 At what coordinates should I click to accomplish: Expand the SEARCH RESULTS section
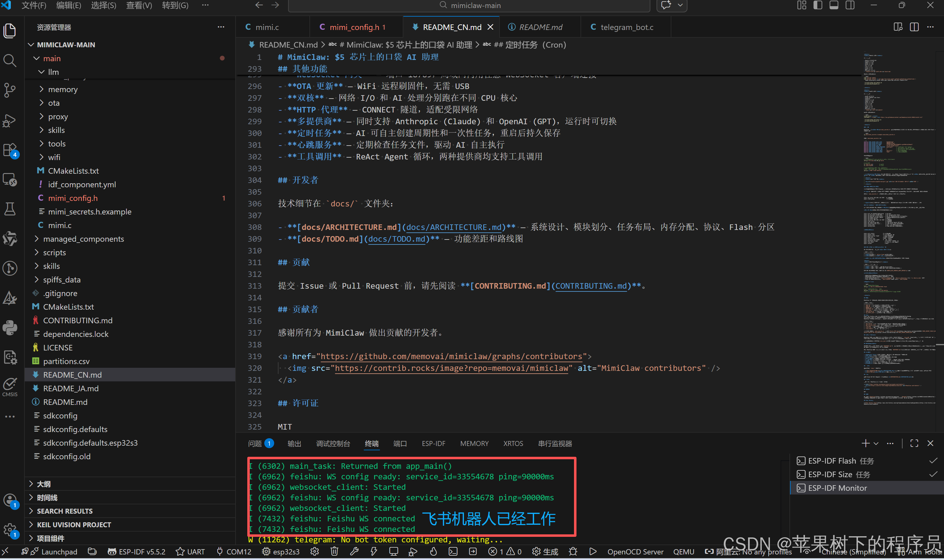(65, 511)
